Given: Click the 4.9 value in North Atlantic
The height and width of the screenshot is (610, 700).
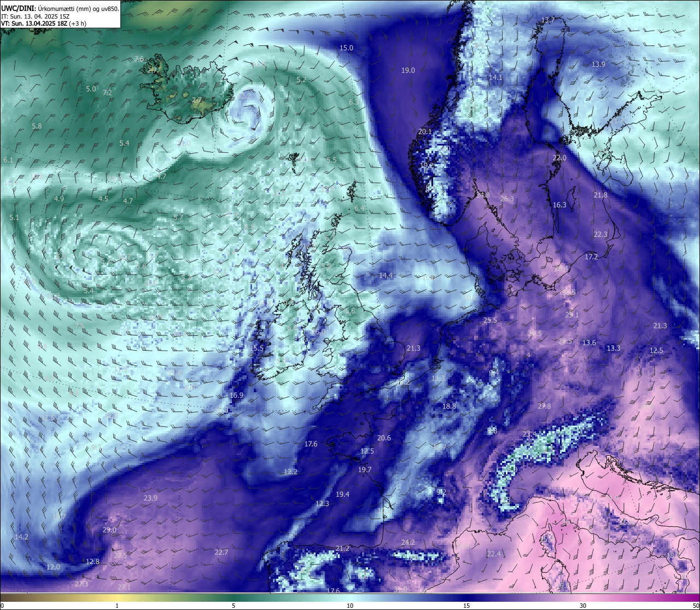Looking at the screenshot, I should (59, 199).
